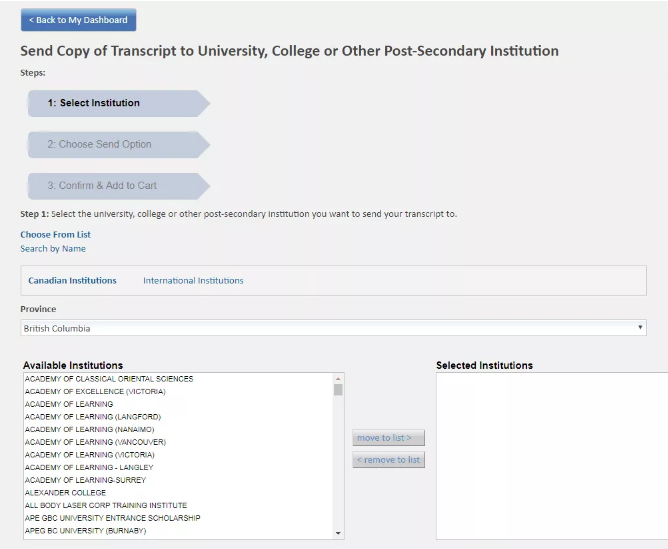Switch to Canadian Institutions tab

coord(72,281)
